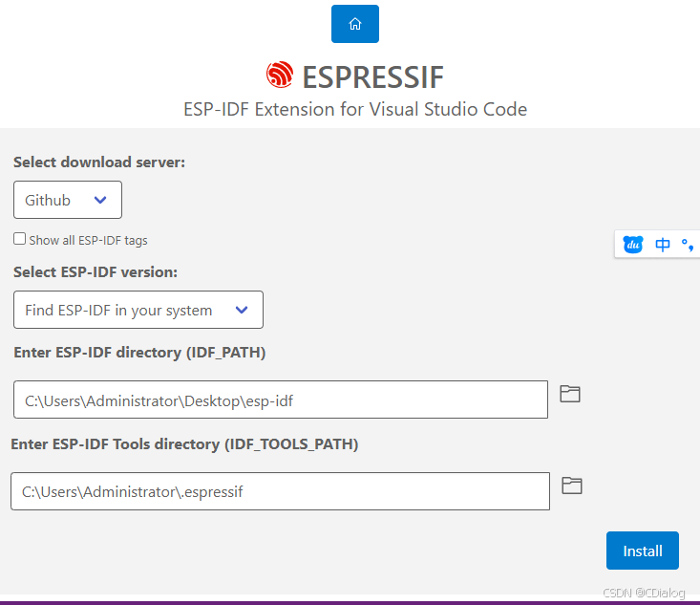Image resolution: width=700 pixels, height=605 pixels.
Task: Click the red Espressif logo icon
Action: (280, 75)
